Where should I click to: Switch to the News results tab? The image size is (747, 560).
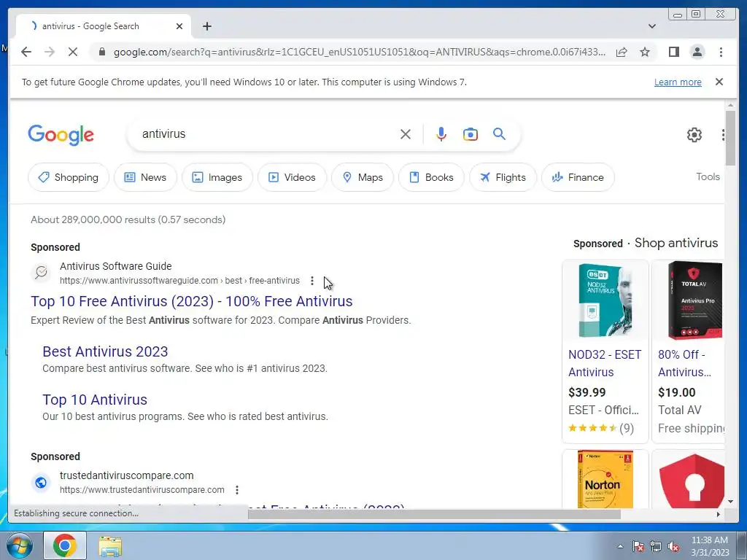pyautogui.click(x=145, y=177)
